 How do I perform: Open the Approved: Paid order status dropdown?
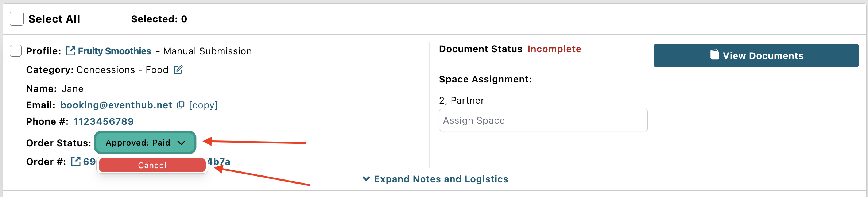point(145,143)
